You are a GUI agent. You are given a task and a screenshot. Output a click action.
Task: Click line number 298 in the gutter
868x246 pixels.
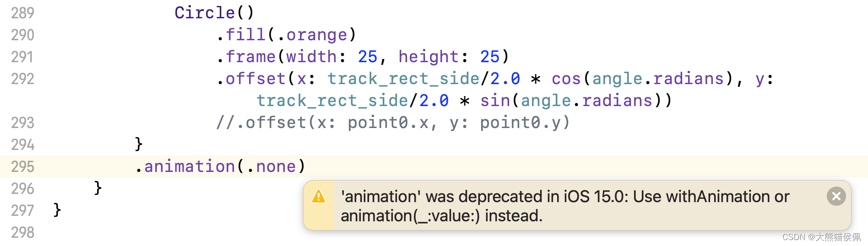click(x=22, y=232)
